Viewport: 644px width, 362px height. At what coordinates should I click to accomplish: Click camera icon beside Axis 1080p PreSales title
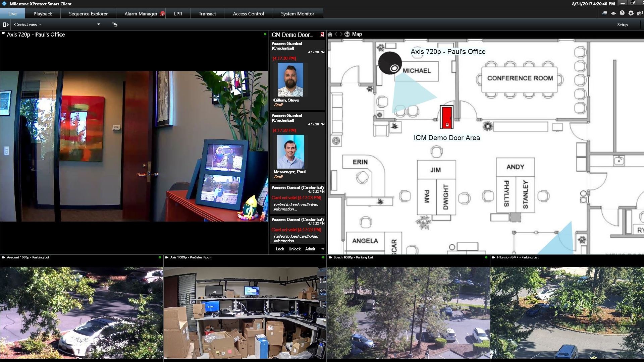point(167,257)
